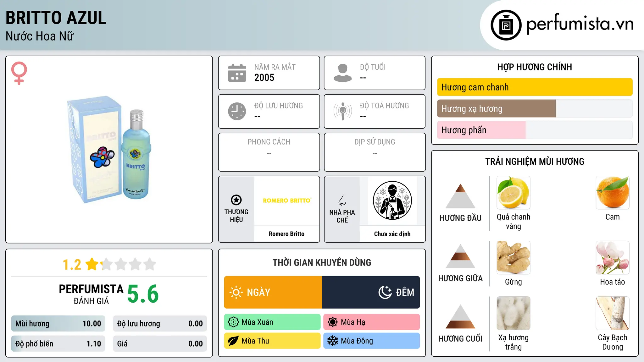Select the Mùa Thu season chip
Screen dimensions: 644x362
(x=272, y=341)
